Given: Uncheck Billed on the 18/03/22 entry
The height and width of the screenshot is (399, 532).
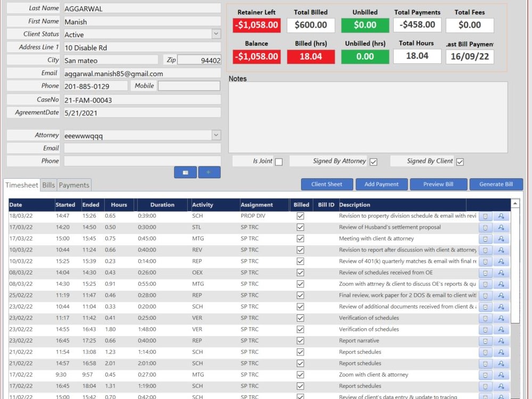Looking at the screenshot, I should [301, 216].
